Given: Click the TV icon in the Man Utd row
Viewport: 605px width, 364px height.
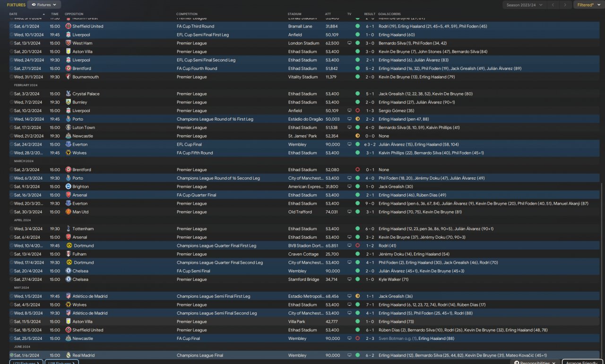Looking at the screenshot, I should pos(349,212).
